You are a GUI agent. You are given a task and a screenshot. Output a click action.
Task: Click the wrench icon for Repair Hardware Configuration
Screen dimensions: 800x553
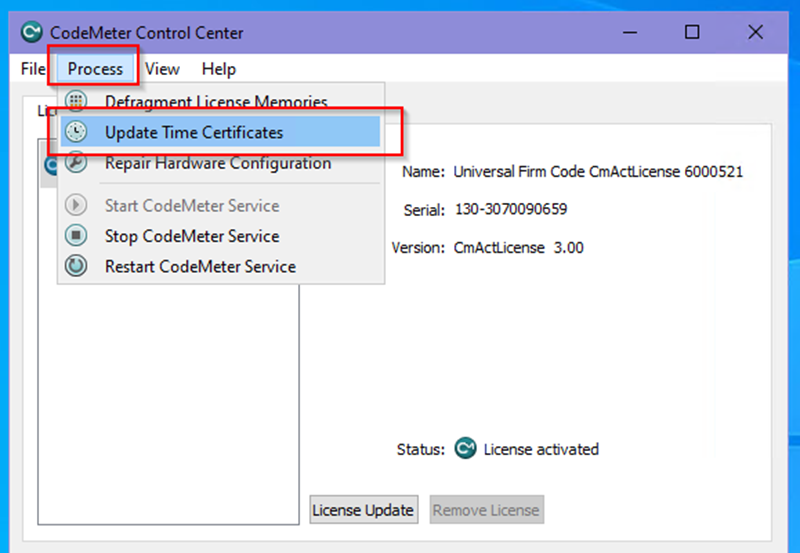[76, 163]
